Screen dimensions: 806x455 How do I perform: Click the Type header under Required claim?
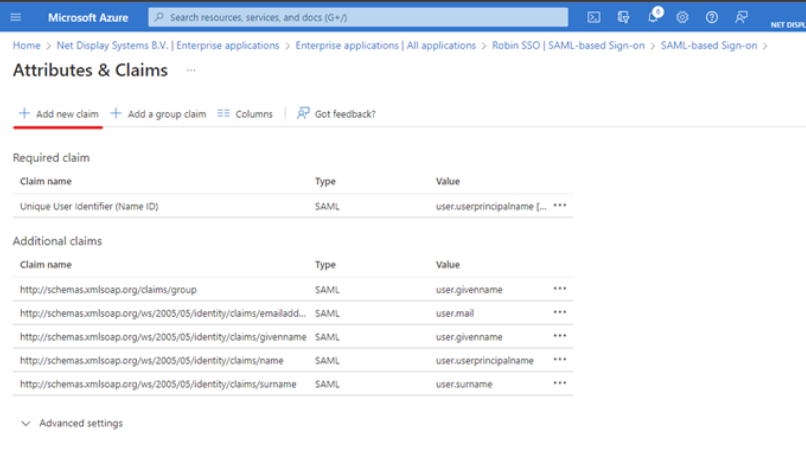pyautogui.click(x=325, y=181)
